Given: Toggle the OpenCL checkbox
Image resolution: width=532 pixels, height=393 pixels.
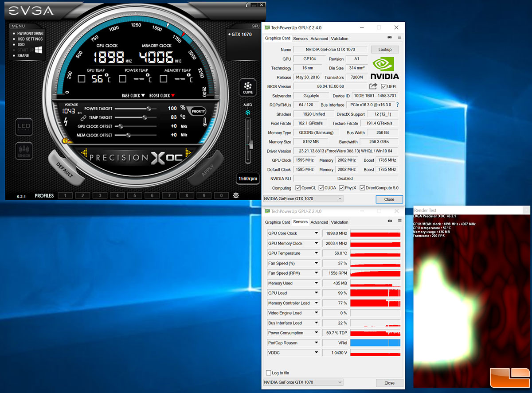Looking at the screenshot, I should pyautogui.click(x=298, y=188).
